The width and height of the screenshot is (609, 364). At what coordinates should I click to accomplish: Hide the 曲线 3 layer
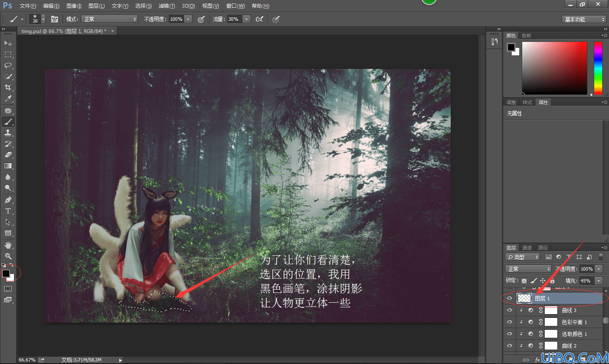pos(510,310)
